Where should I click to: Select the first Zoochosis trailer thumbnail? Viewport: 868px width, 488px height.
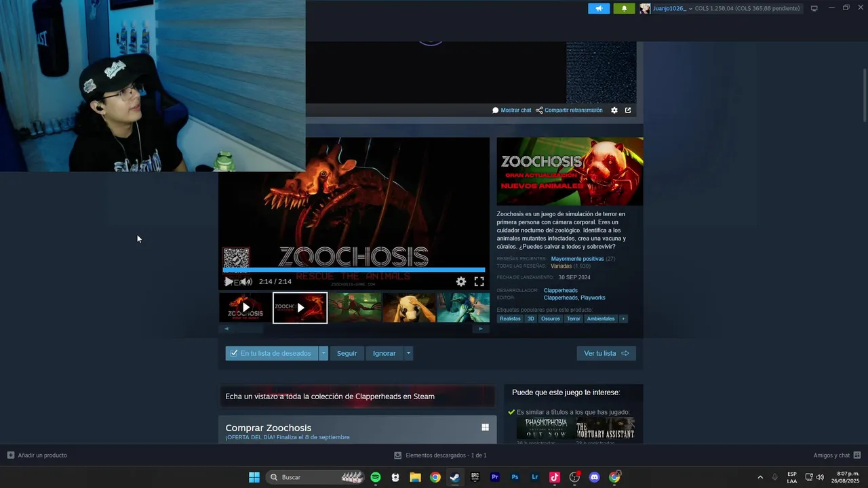[x=245, y=308]
